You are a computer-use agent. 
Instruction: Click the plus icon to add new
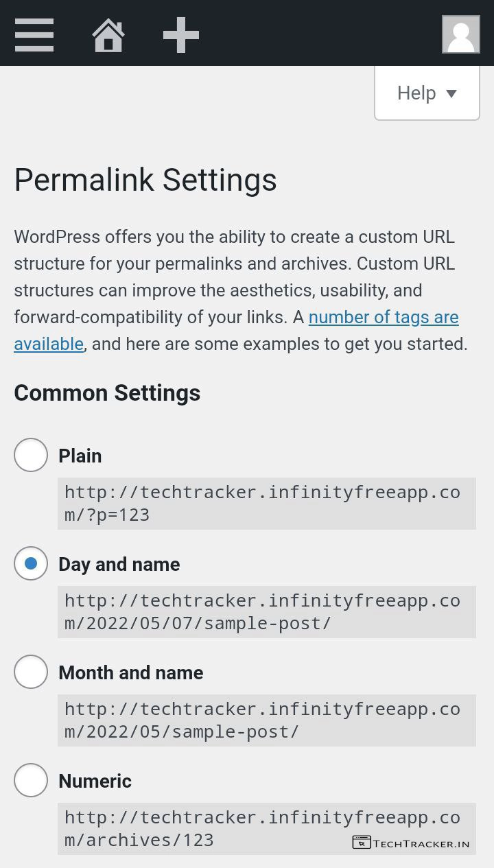coord(181,34)
